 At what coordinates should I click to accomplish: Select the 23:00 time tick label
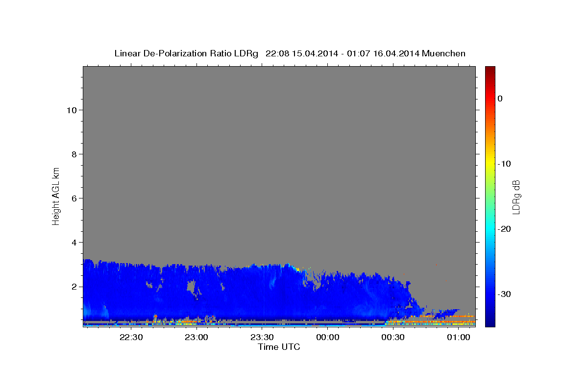(x=197, y=337)
